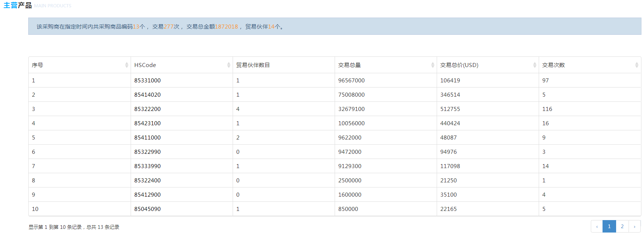The image size is (644, 234).
Task: Click the transaction count 116 cell
Action: (547, 109)
